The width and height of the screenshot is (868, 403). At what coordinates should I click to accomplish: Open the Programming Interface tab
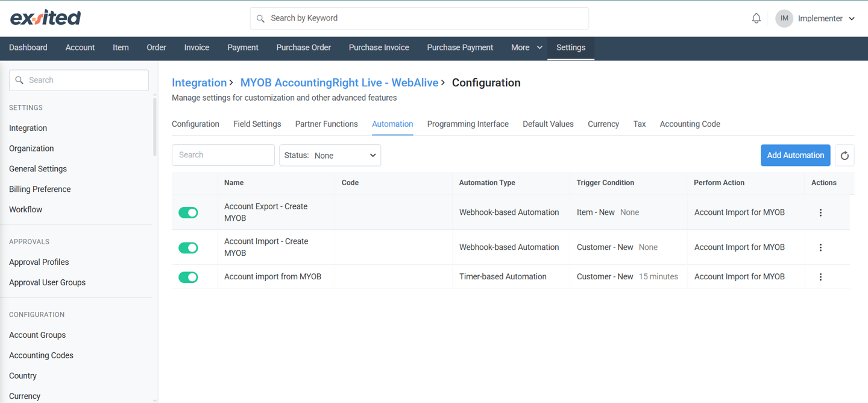point(468,124)
